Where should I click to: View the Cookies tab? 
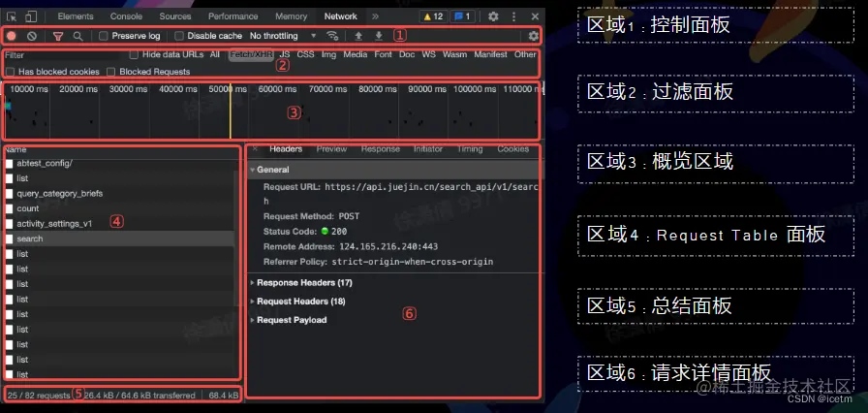513,149
